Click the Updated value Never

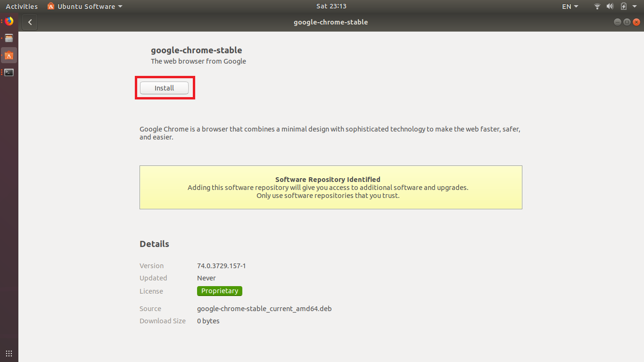tap(206, 278)
